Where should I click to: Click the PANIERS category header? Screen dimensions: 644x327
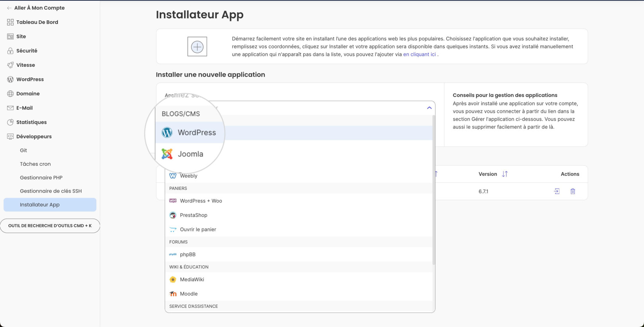[x=178, y=188]
